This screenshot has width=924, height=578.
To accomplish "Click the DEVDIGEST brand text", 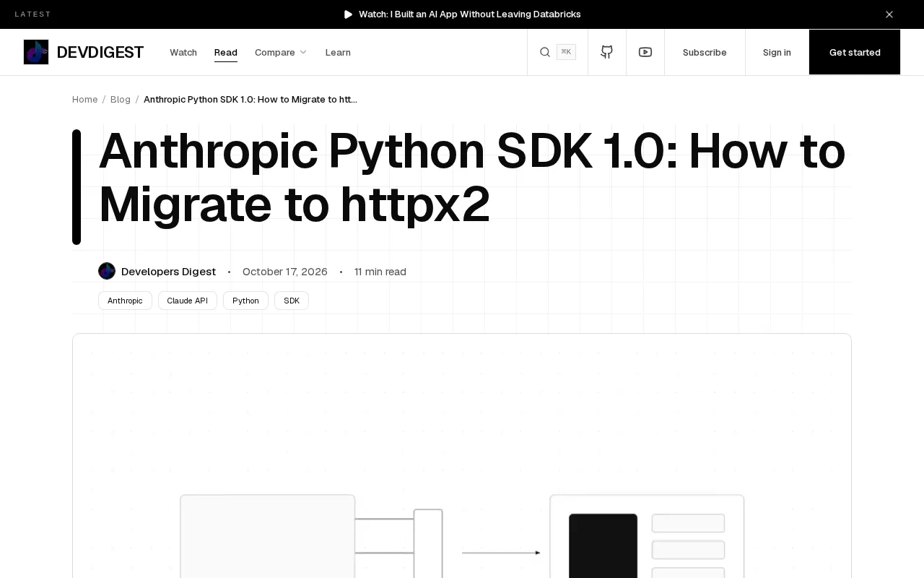I will pos(100,52).
